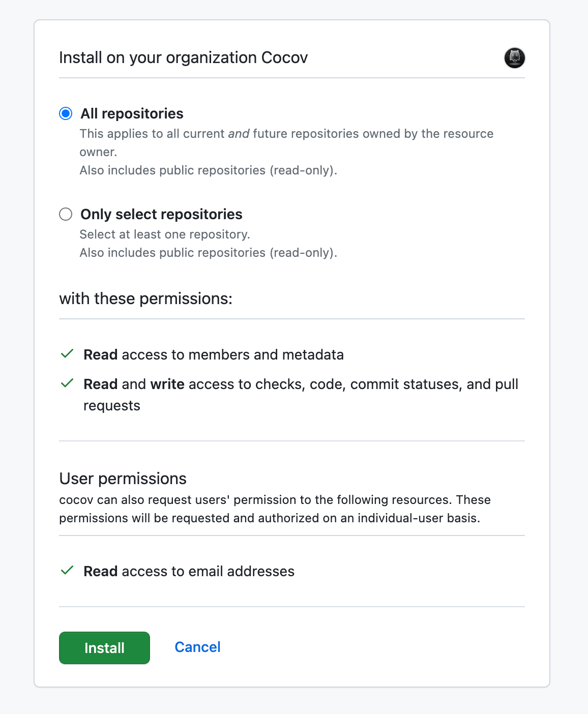Click the Only select repositories label
Screen dimensions: 588x714
[161, 214]
